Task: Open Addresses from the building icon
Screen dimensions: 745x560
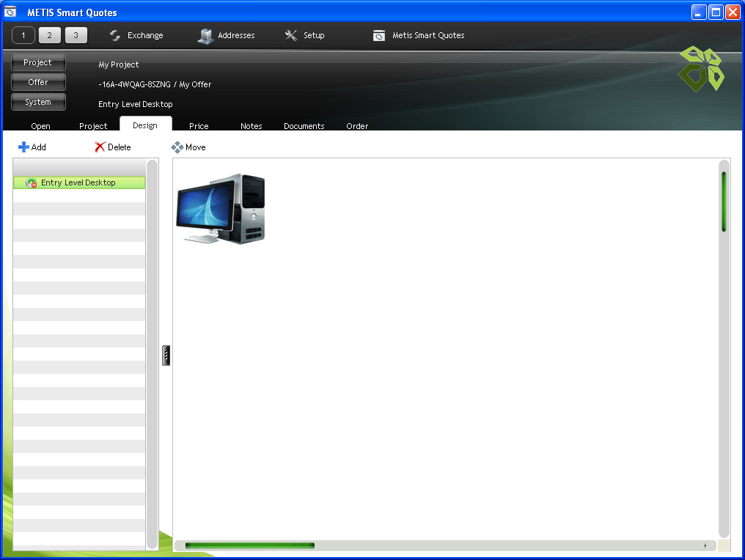Action: pos(205,36)
